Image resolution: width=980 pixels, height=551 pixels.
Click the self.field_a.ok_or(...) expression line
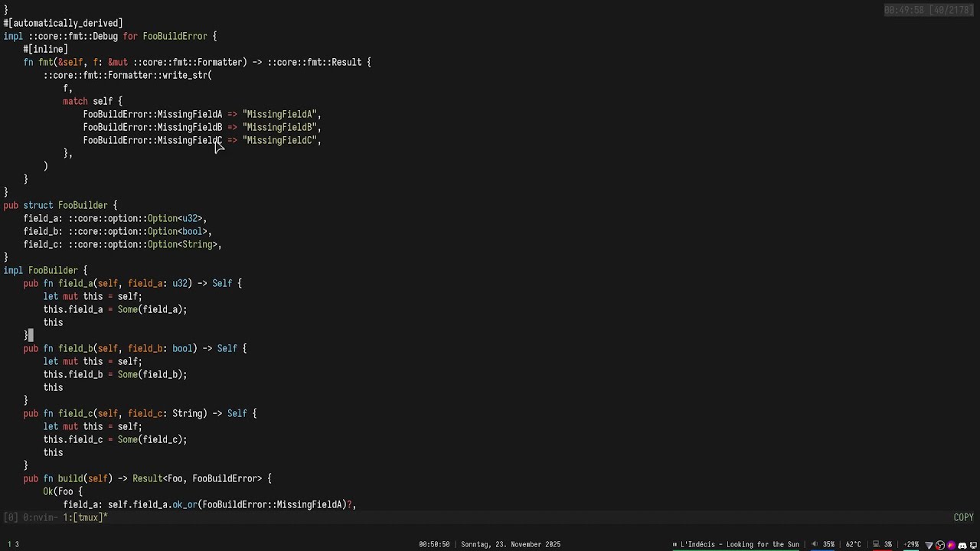210,504
